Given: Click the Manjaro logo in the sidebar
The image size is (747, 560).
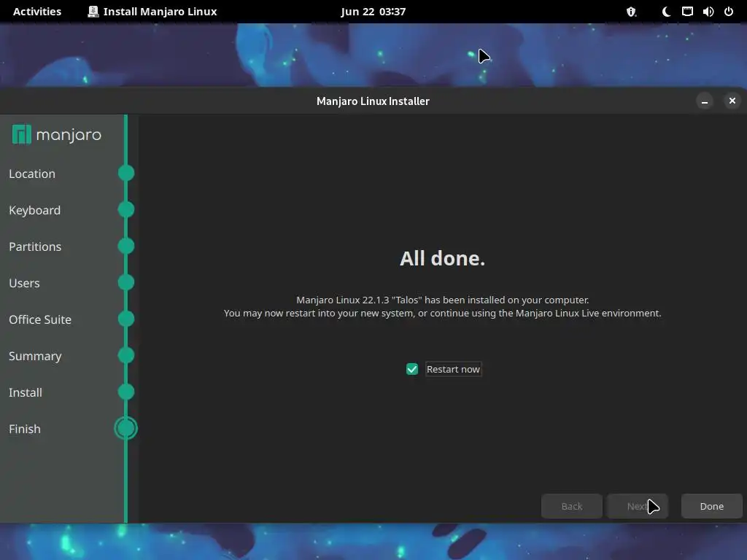Looking at the screenshot, I should pyautogui.click(x=56, y=135).
